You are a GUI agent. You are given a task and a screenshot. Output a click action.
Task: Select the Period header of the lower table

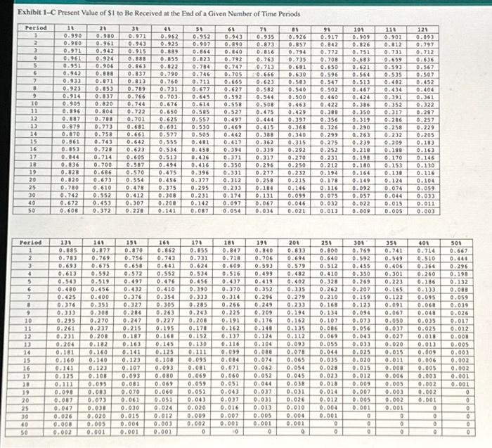30,243
